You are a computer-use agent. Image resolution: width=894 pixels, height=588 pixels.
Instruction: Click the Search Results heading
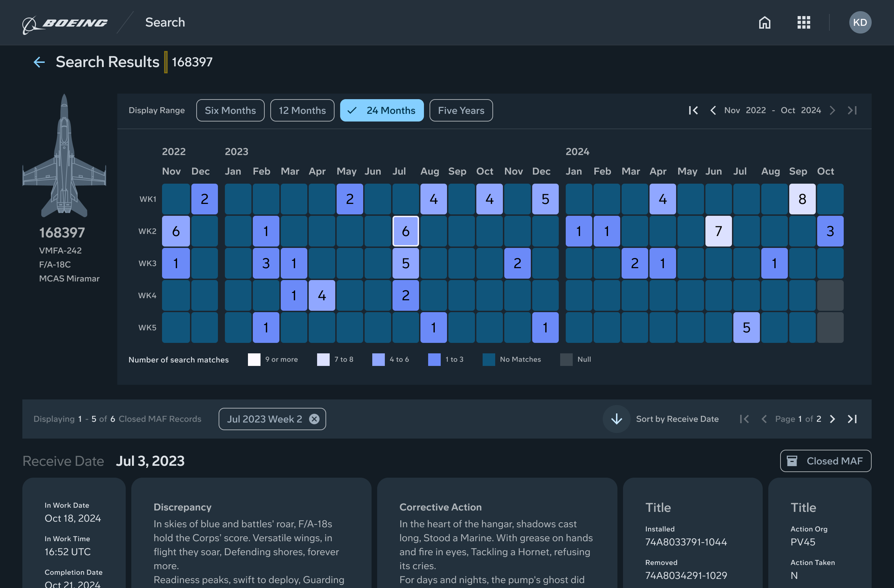pyautogui.click(x=108, y=62)
